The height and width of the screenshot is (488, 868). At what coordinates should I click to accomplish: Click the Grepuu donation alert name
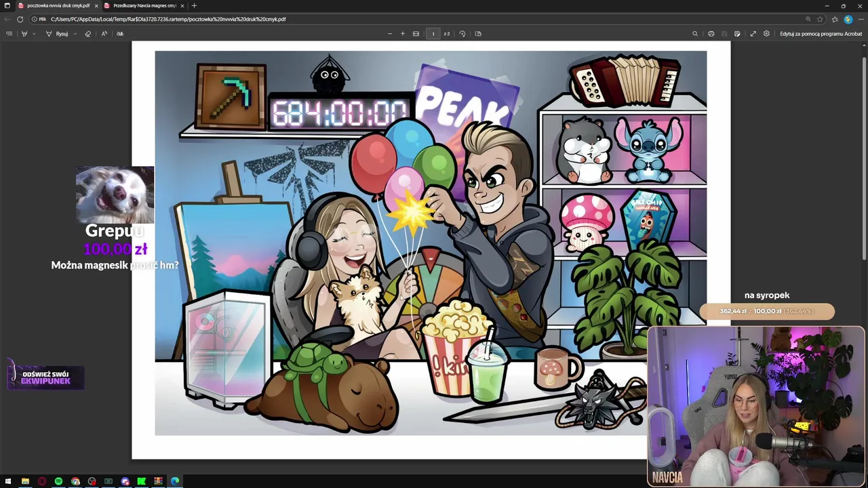click(115, 230)
